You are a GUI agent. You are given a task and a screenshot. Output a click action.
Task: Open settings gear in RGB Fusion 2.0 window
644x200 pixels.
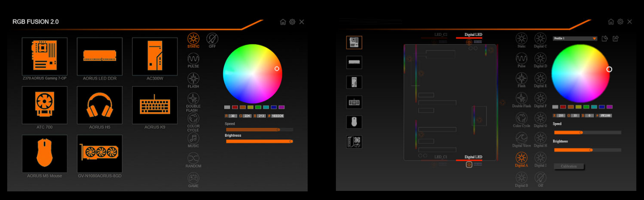(292, 22)
